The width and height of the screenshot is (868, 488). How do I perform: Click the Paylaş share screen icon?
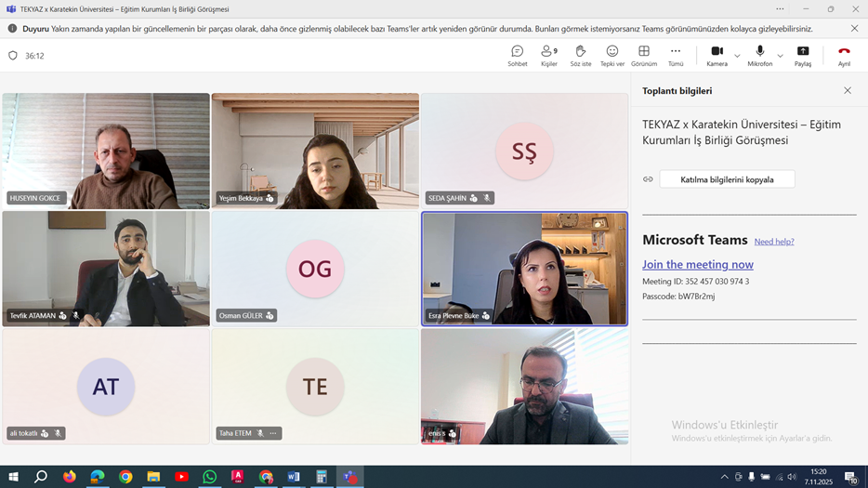click(x=802, y=55)
